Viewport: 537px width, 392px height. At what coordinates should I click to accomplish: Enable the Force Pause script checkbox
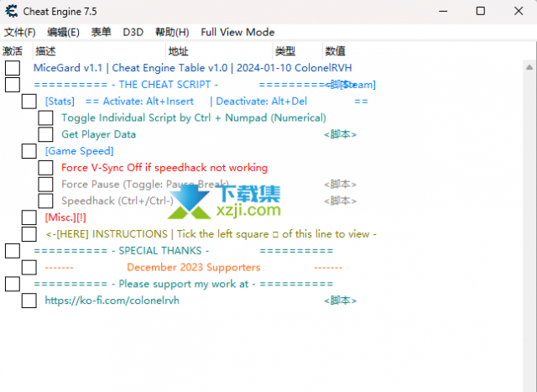pos(45,185)
